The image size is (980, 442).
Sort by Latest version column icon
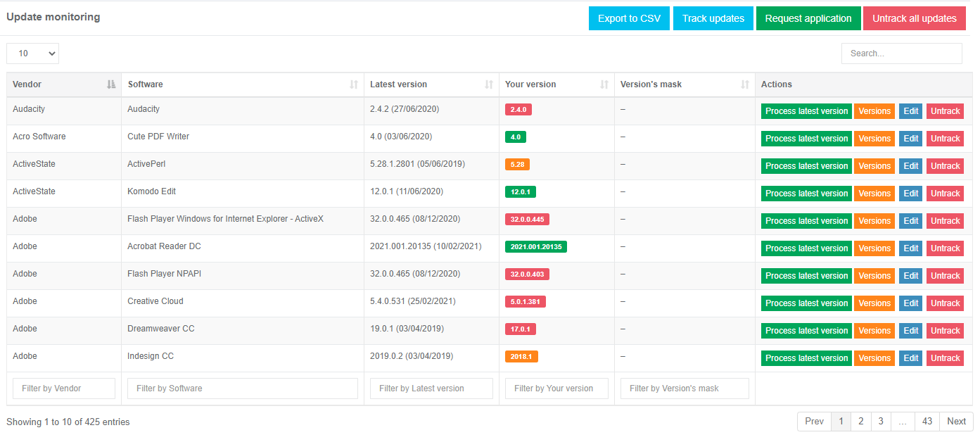(489, 84)
